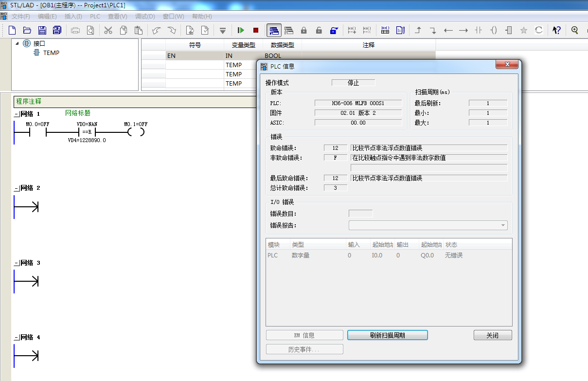
Task: Click the 网络标题 text in network 1
Action: (x=78, y=113)
